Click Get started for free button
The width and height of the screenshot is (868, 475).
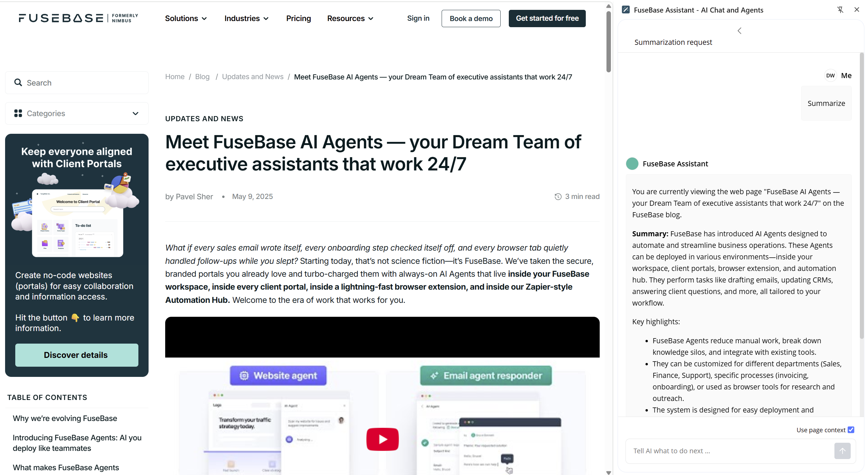coord(547,18)
